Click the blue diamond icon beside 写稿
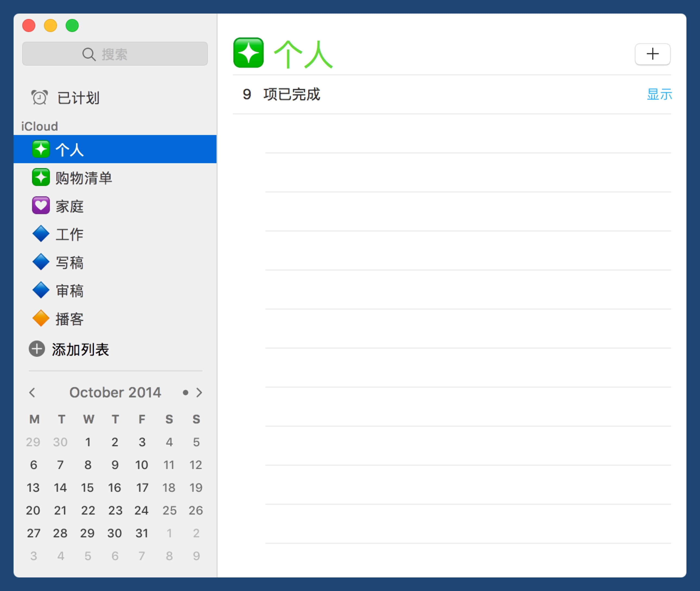Image resolution: width=700 pixels, height=591 pixels. click(x=41, y=262)
